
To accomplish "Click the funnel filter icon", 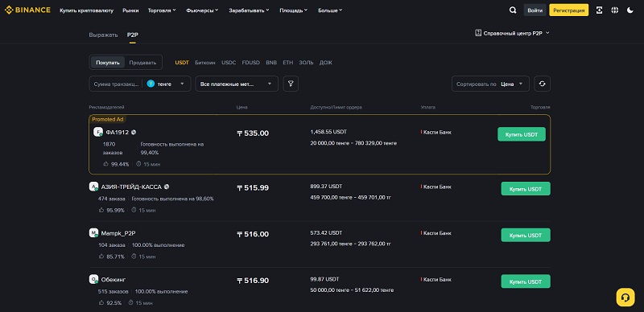I will (x=291, y=84).
